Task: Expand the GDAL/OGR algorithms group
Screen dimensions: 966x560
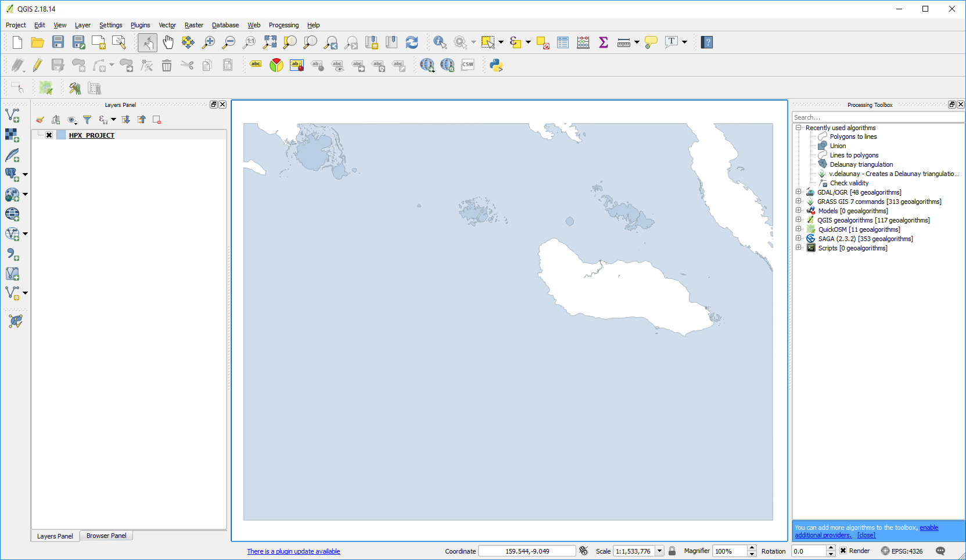Action: point(799,192)
